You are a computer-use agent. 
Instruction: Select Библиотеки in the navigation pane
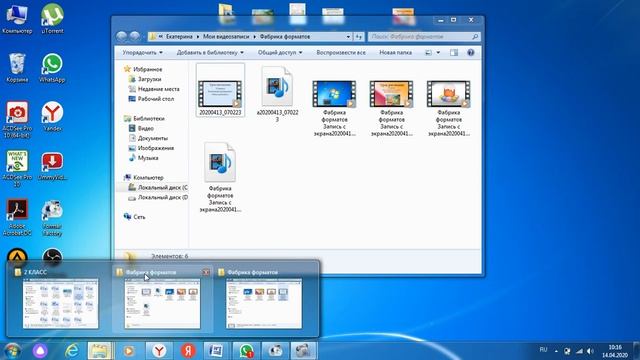click(x=149, y=118)
